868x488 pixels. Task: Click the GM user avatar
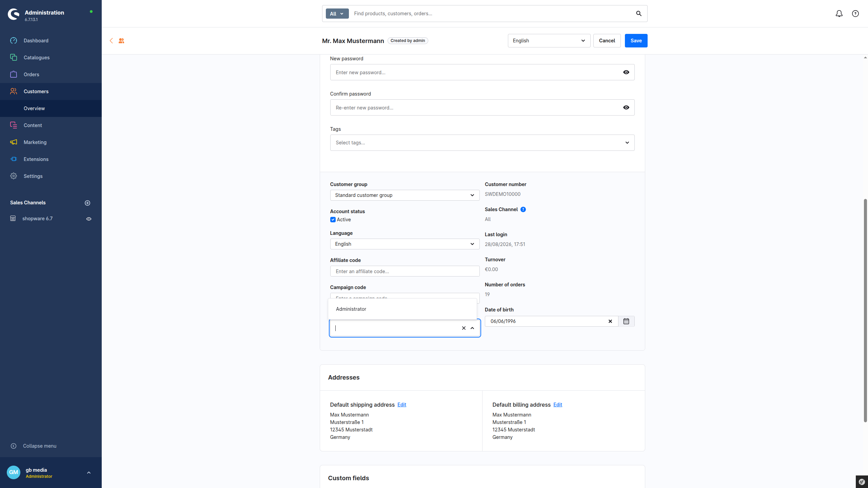point(14,472)
